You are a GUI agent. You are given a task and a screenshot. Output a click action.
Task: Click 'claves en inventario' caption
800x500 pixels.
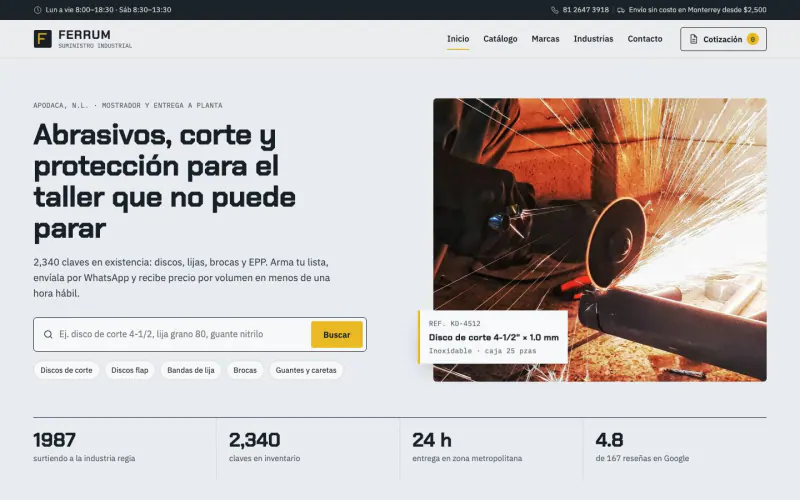pos(264,458)
